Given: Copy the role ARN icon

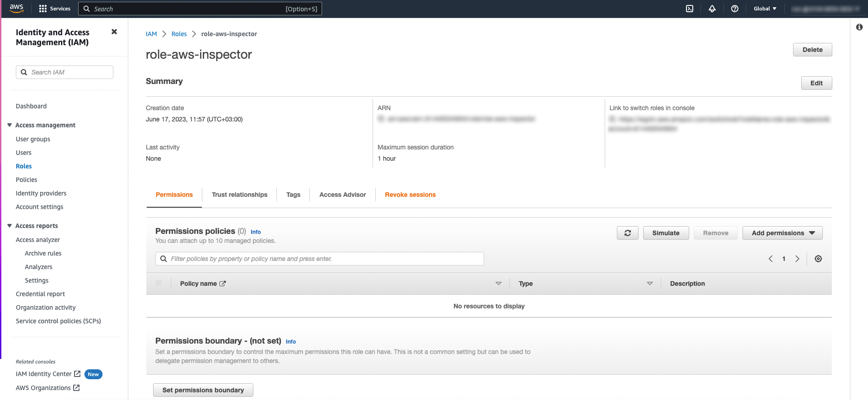Looking at the screenshot, I should click(381, 119).
